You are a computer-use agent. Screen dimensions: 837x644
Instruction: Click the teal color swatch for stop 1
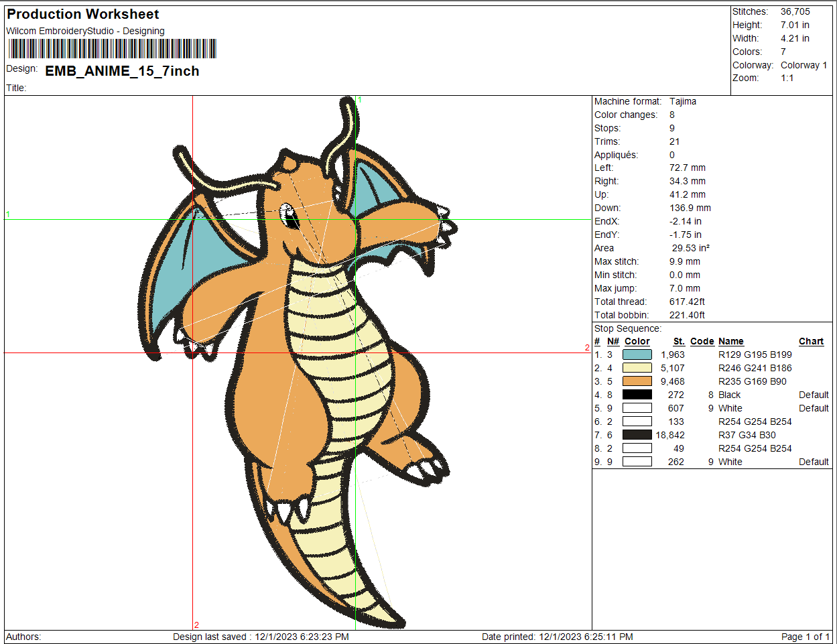(x=637, y=355)
